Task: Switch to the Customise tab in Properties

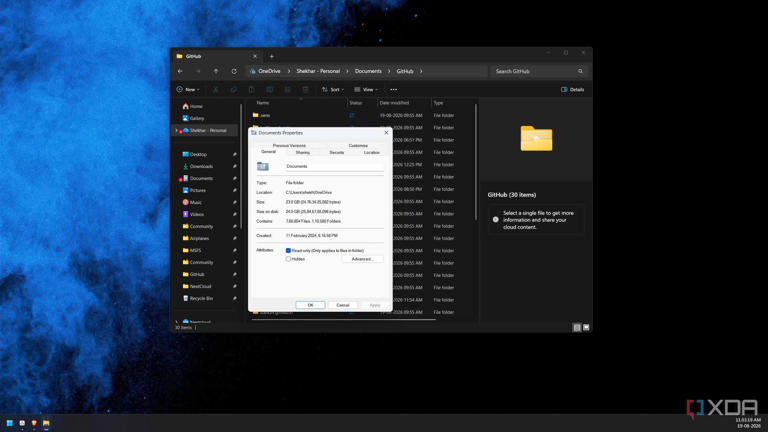Action: (x=358, y=145)
